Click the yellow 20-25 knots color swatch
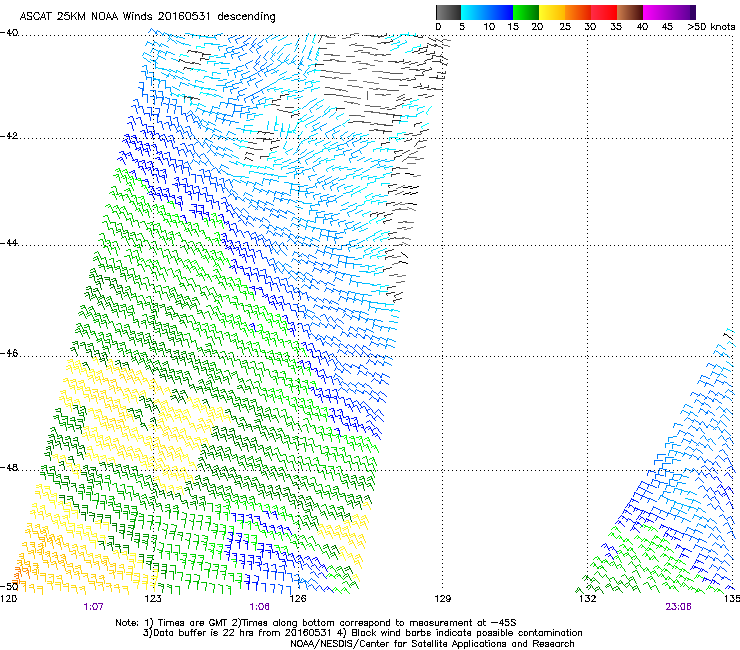The height and width of the screenshot is (650, 740). pyautogui.click(x=552, y=12)
